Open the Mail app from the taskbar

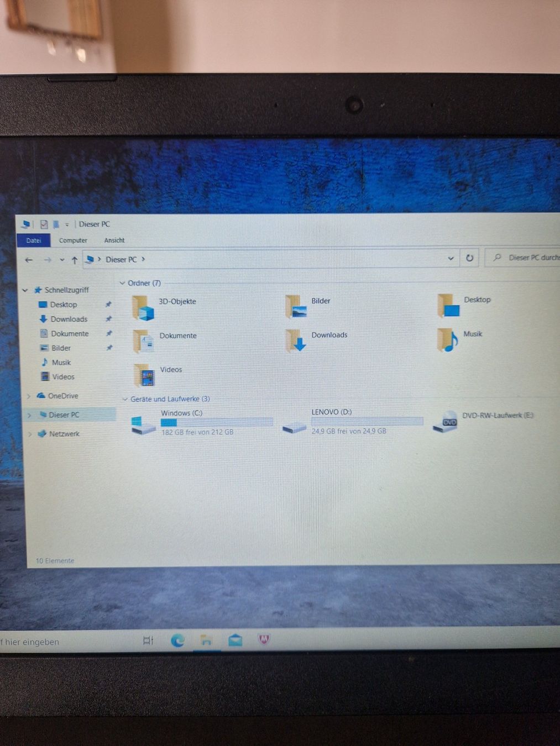pyautogui.click(x=235, y=640)
